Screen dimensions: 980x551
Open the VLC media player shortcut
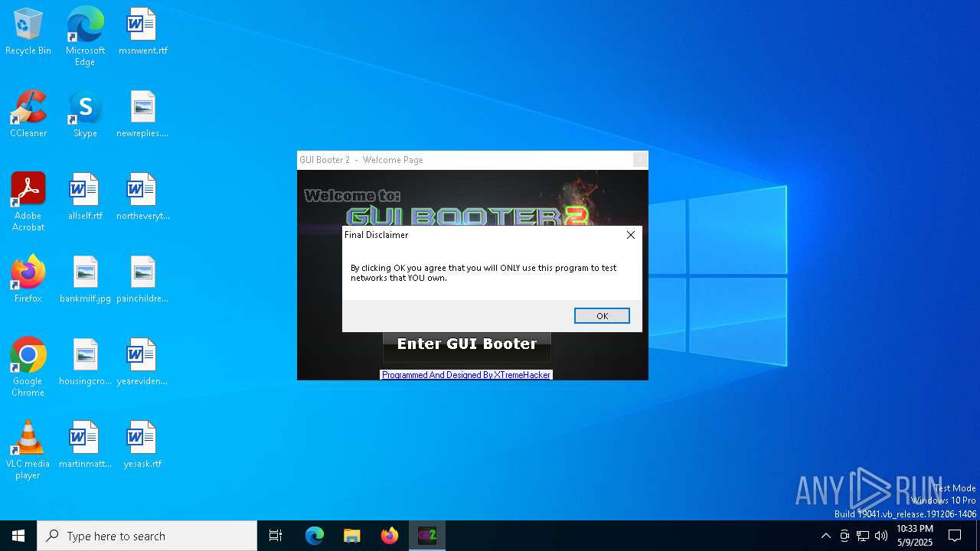coord(28,450)
